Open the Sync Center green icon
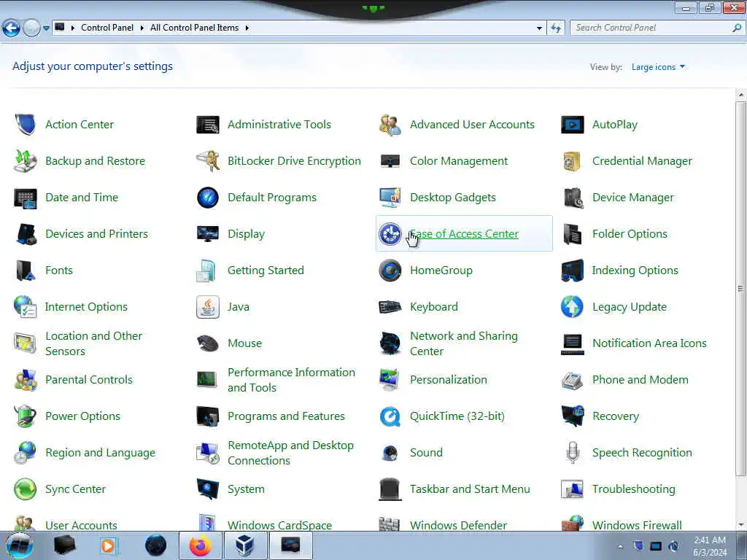The width and height of the screenshot is (747, 560). (x=26, y=489)
